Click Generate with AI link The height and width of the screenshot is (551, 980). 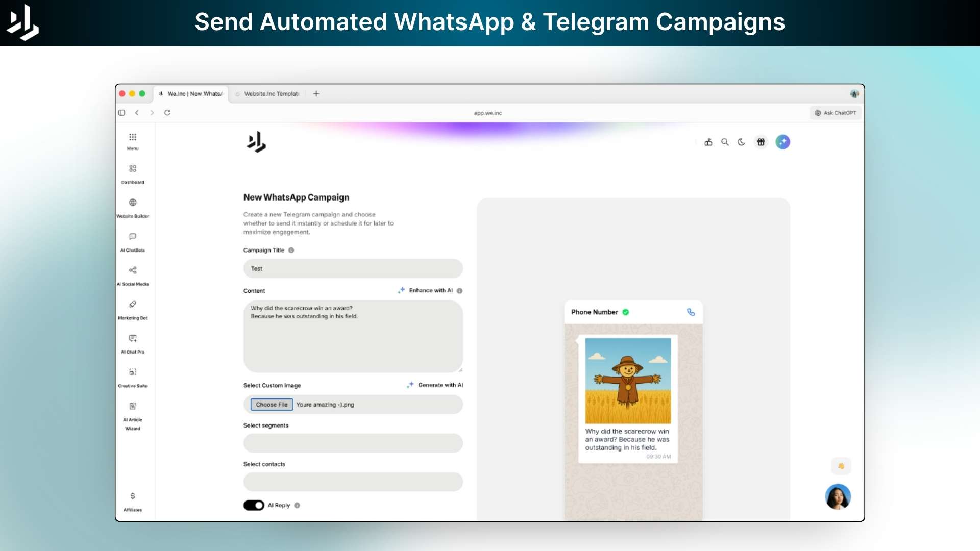pos(440,385)
